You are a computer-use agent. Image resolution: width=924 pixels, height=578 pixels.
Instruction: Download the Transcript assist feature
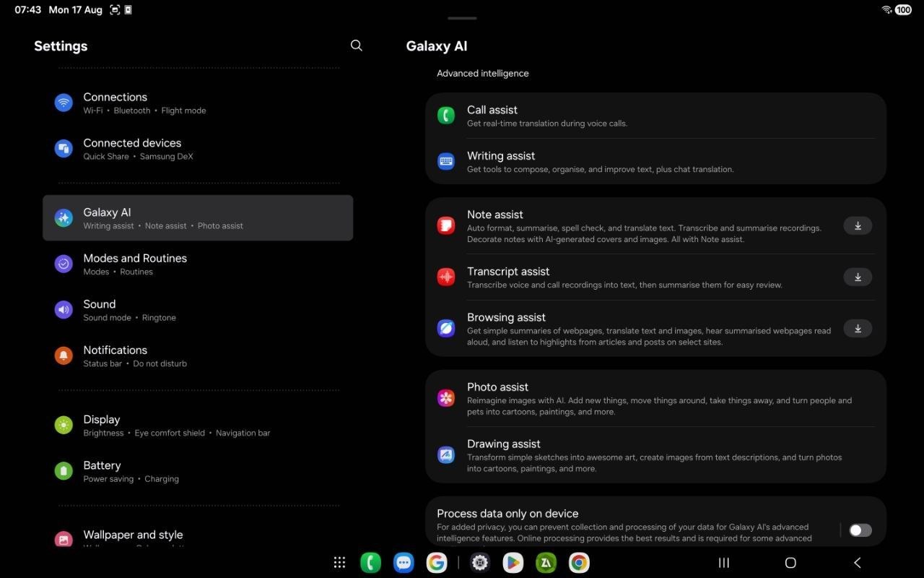point(858,277)
